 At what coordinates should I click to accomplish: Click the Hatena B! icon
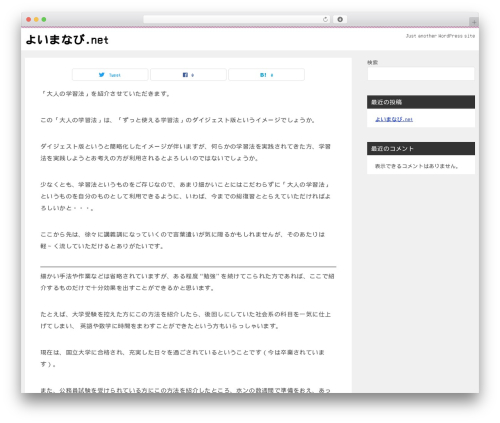point(263,75)
